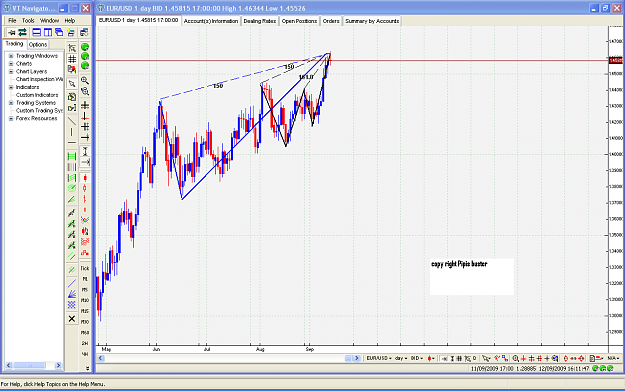Open the Tools menu
This screenshot has height=391, width=625.
click(28, 20)
